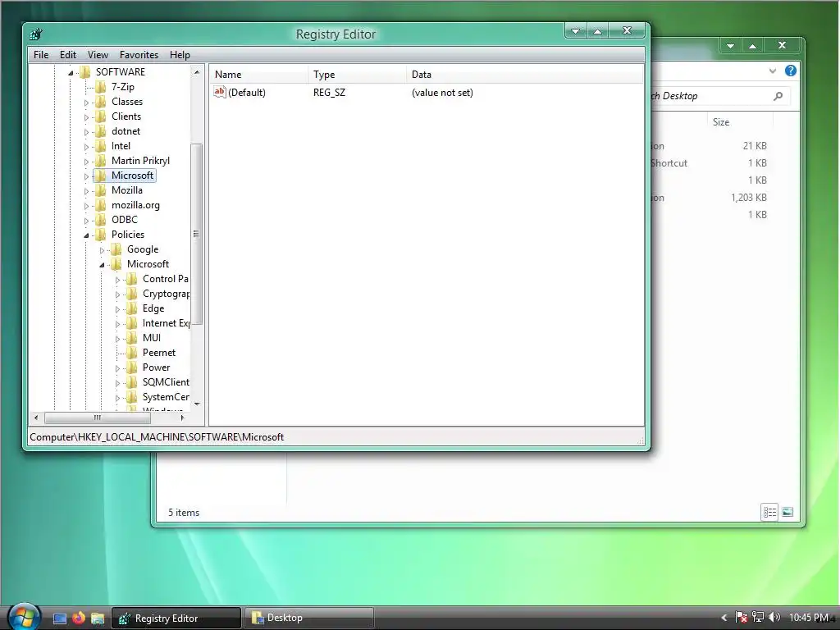Open the file explorer quick launch icon
The height and width of the screenshot is (630, 840).
pyautogui.click(x=98, y=619)
